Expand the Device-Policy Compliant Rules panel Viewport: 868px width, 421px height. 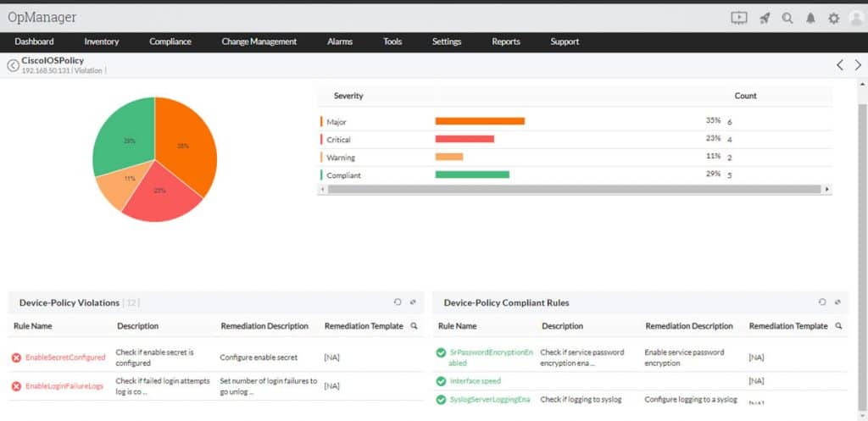point(837,302)
